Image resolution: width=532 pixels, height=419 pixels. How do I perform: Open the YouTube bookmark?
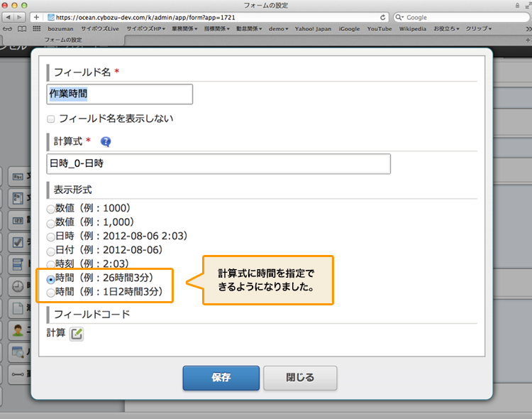tap(379, 28)
